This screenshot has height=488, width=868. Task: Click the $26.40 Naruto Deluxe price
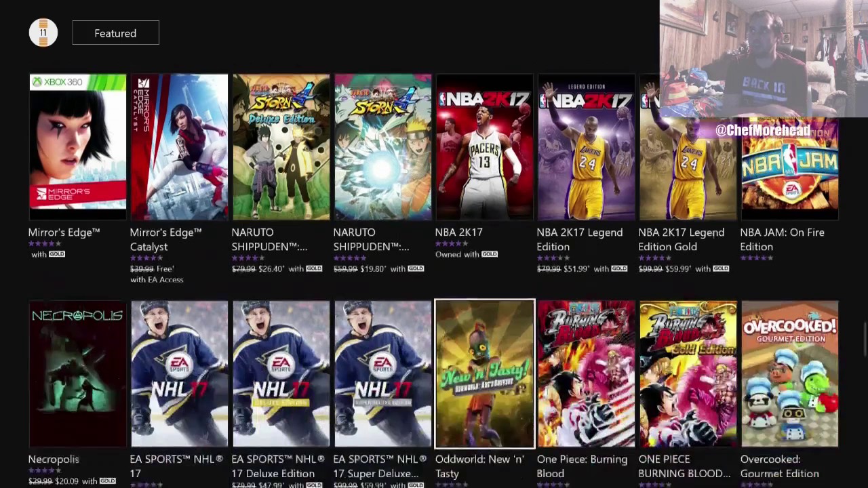(272, 268)
